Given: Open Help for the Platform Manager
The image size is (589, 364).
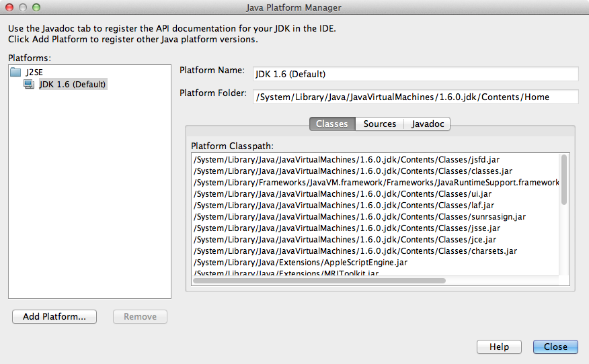Looking at the screenshot, I should click(x=499, y=347).
